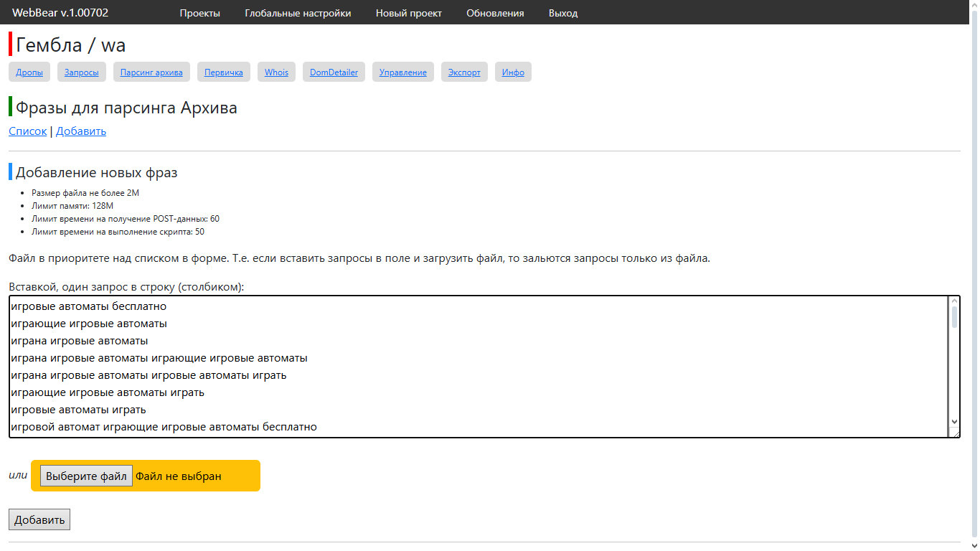This screenshot has width=980, height=551.
Task: Switch to the Запросы tab
Action: pos(82,72)
